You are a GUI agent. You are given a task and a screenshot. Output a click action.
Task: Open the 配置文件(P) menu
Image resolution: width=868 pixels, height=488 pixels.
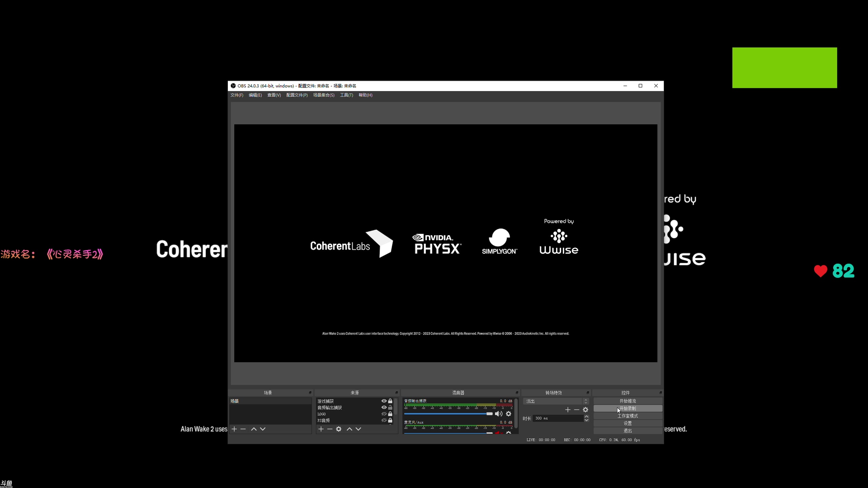click(297, 95)
